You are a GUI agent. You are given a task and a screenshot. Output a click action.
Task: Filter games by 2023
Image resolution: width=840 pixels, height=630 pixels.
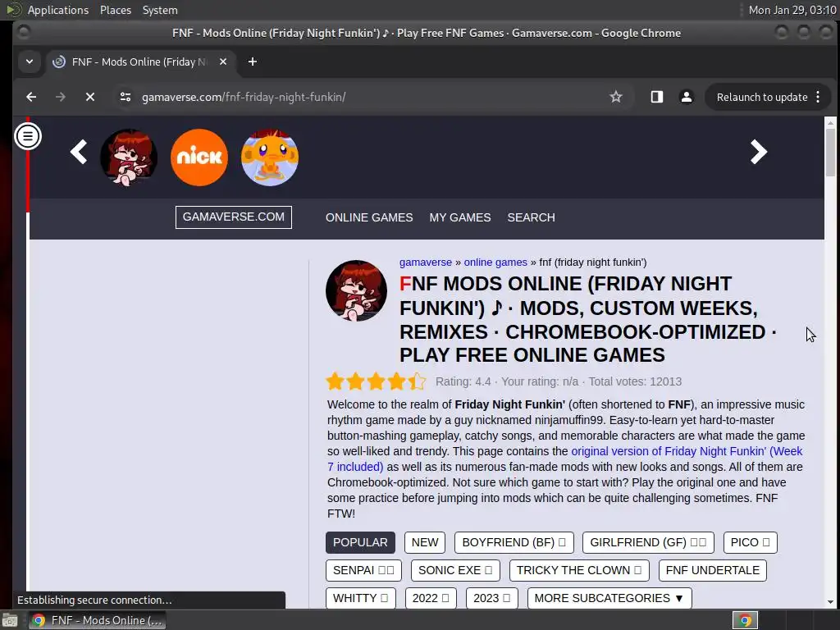pyautogui.click(x=492, y=598)
